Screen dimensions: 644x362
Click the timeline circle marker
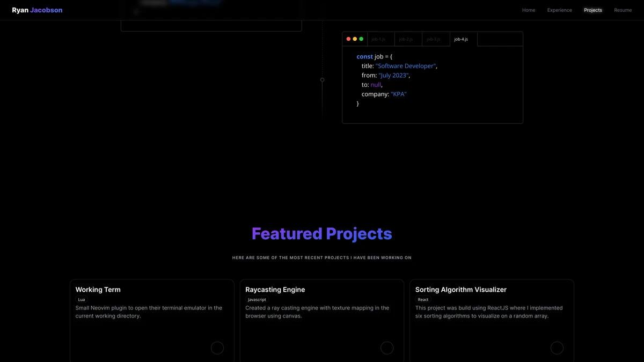(x=322, y=80)
